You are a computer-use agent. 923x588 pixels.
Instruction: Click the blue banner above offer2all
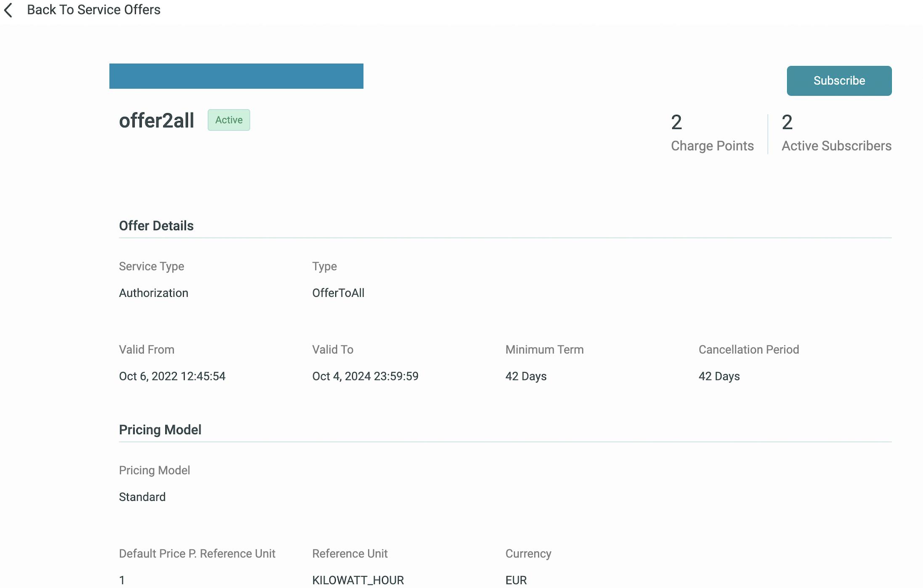coord(236,76)
